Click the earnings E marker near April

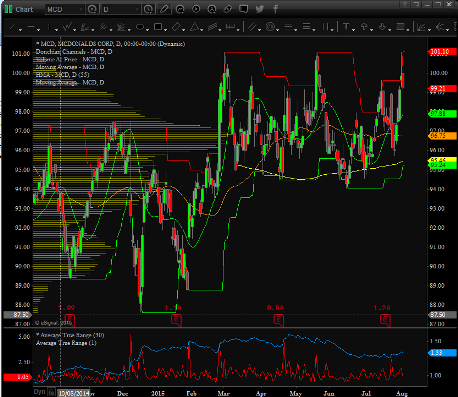[278, 320]
